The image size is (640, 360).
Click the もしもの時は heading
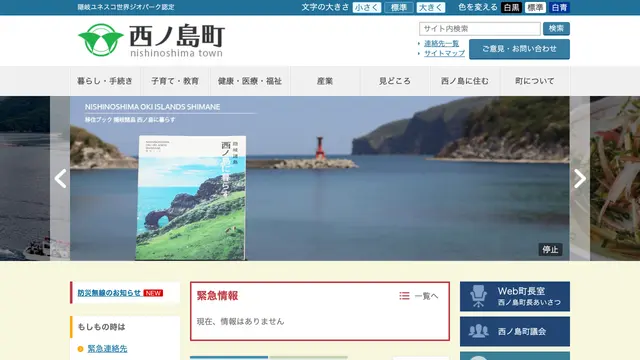(x=101, y=327)
